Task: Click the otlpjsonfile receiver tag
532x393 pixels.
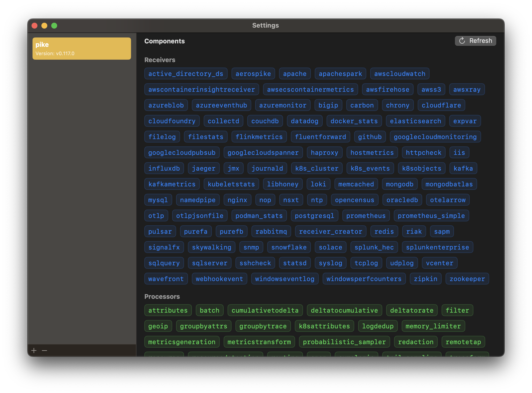Action: pos(200,216)
